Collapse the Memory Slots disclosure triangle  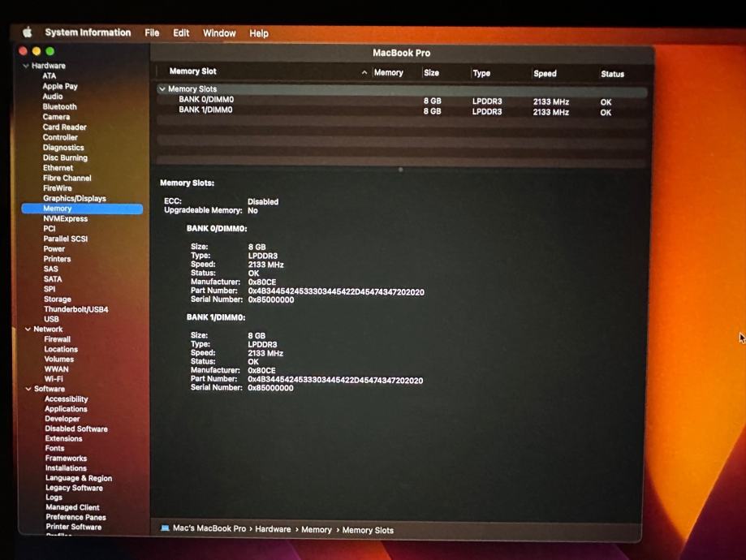[162, 89]
